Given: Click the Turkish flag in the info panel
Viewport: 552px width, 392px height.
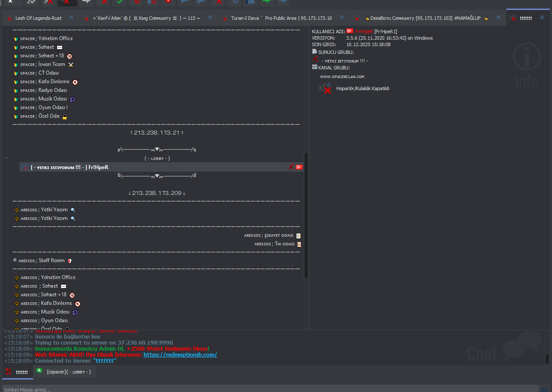Looking at the screenshot, I should (x=350, y=31).
